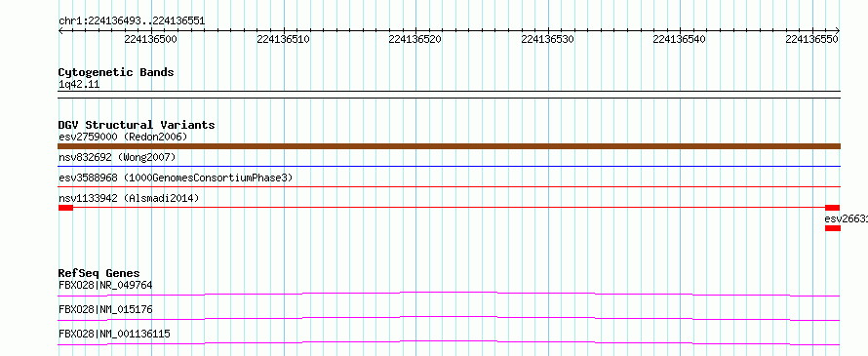The height and width of the screenshot is (356, 868).
Task: Open the nsv832692 (Wong2007) variant label
Action: pos(117,157)
